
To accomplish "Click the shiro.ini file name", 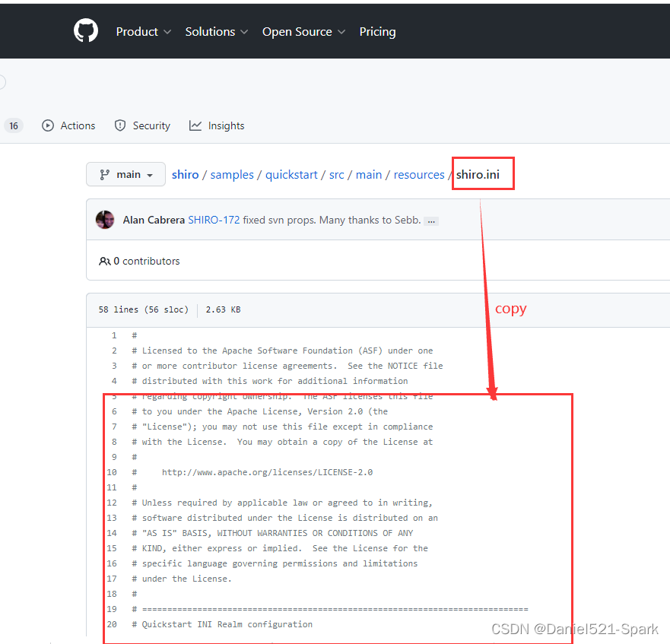I will (478, 175).
